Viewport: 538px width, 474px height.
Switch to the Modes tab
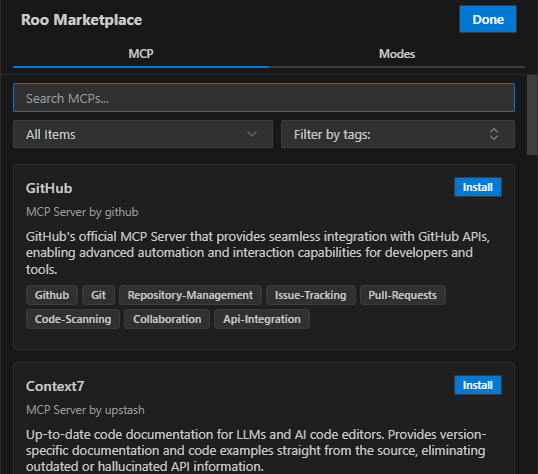397,54
